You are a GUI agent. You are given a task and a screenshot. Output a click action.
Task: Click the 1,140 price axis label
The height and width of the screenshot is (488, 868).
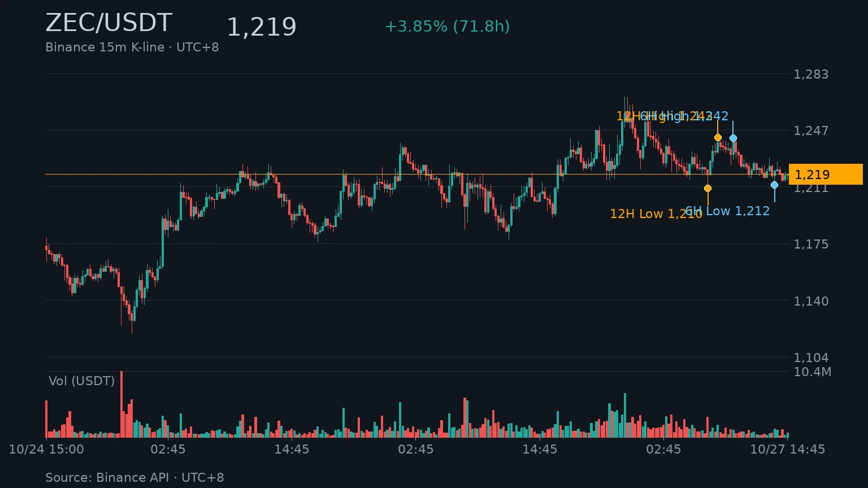pyautogui.click(x=811, y=301)
